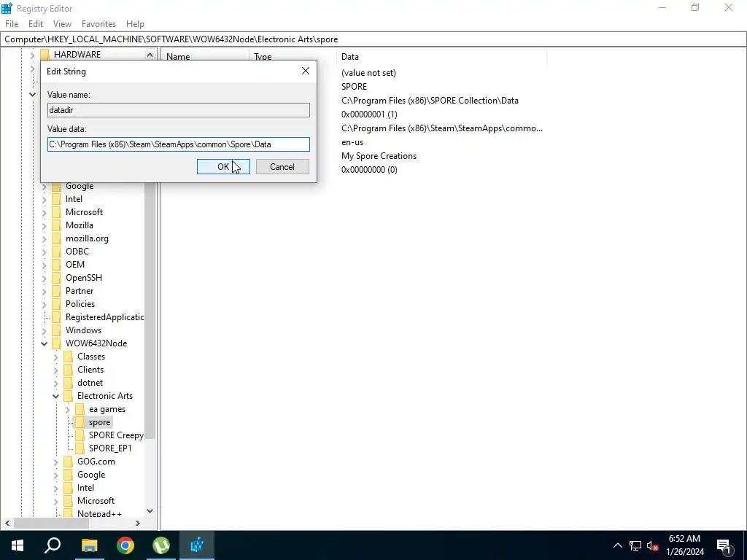Screen dimensions: 747x560
Task: Expand the ea games key
Action: click(x=68, y=409)
